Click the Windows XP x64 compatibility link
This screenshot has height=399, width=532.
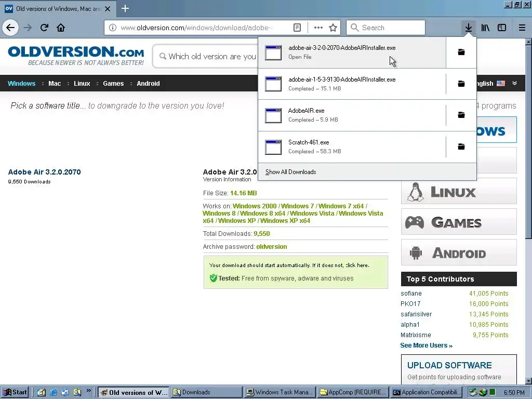[x=285, y=220]
